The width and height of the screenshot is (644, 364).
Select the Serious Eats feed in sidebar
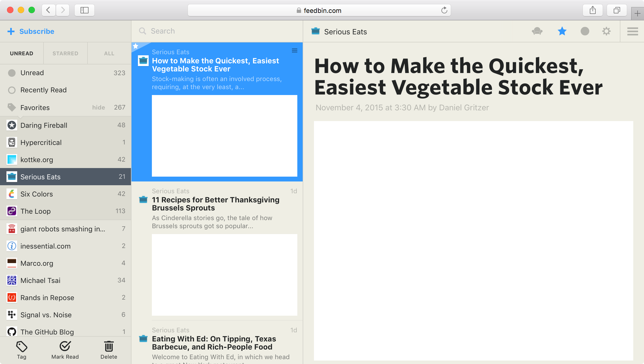pyautogui.click(x=65, y=177)
